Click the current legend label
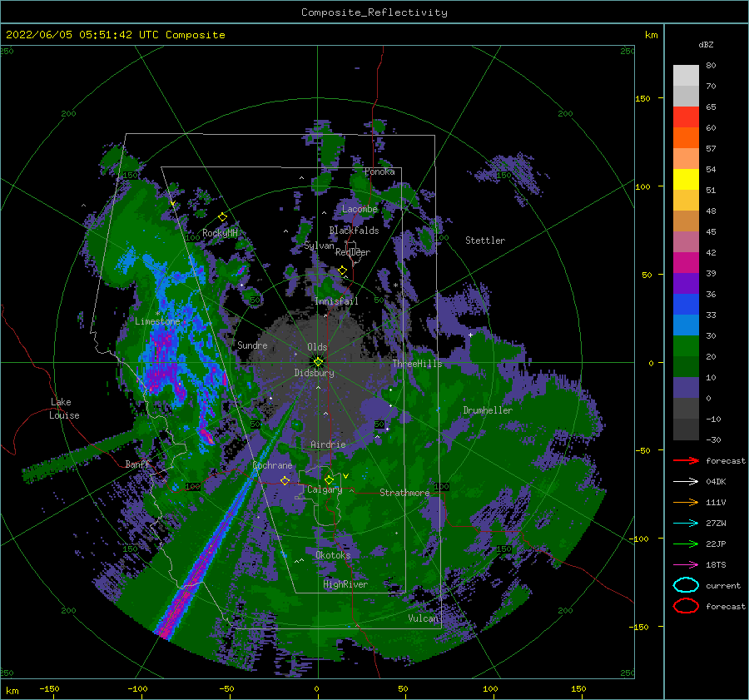Screen dimensions: 749x700 click(x=723, y=585)
